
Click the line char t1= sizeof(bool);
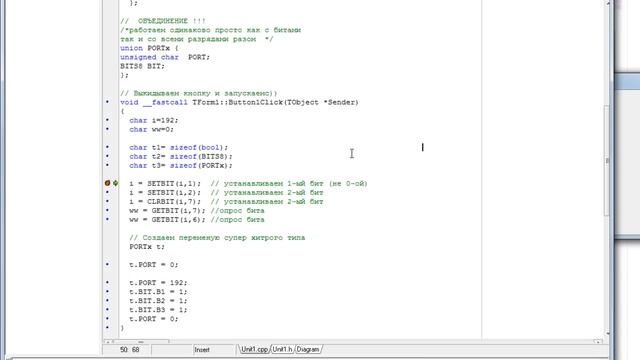pos(178,147)
